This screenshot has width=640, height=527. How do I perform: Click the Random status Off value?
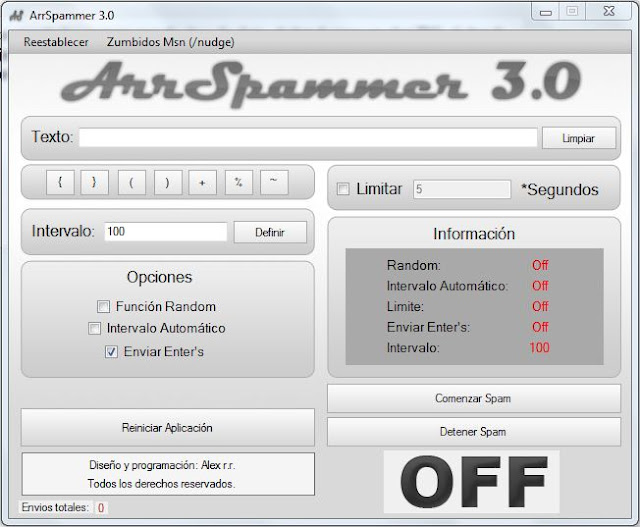tap(540, 265)
